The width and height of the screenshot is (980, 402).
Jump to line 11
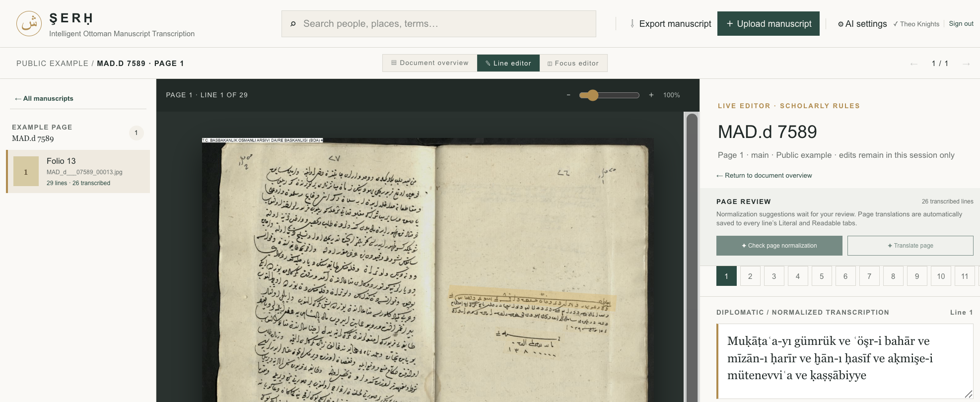click(x=965, y=276)
